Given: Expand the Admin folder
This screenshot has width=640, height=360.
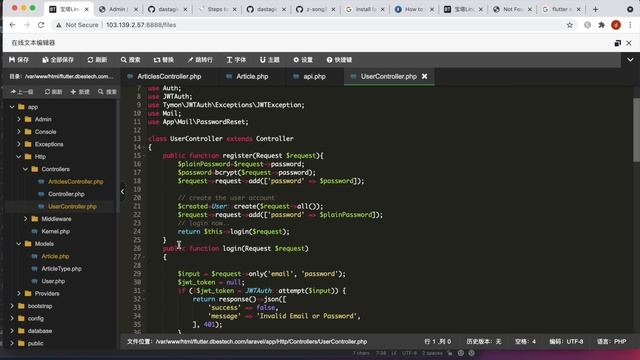Looking at the screenshot, I should click(19, 119).
